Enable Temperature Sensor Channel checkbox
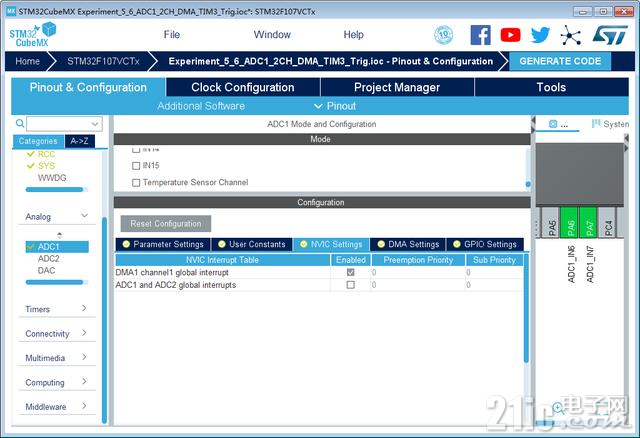Viewport: 640px width, 438px height. [x=136, y=182]
